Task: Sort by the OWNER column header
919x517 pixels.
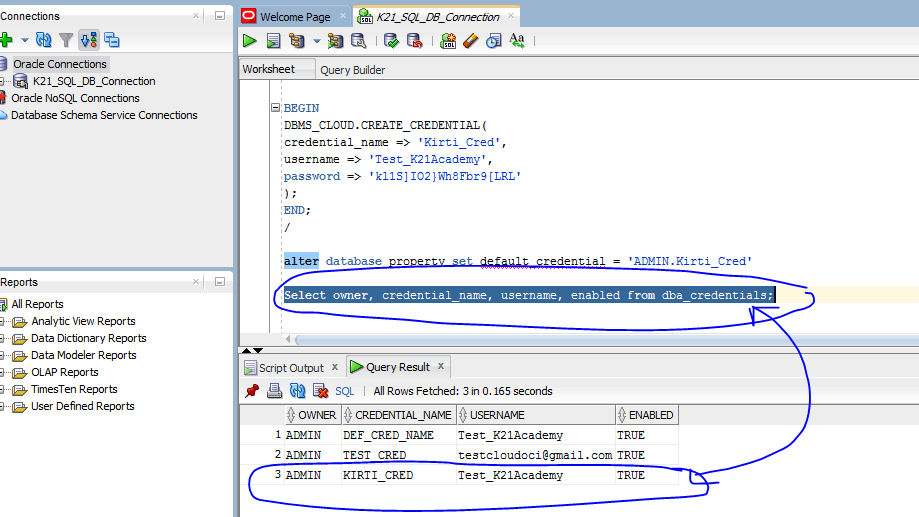Action: coord(312,415)
